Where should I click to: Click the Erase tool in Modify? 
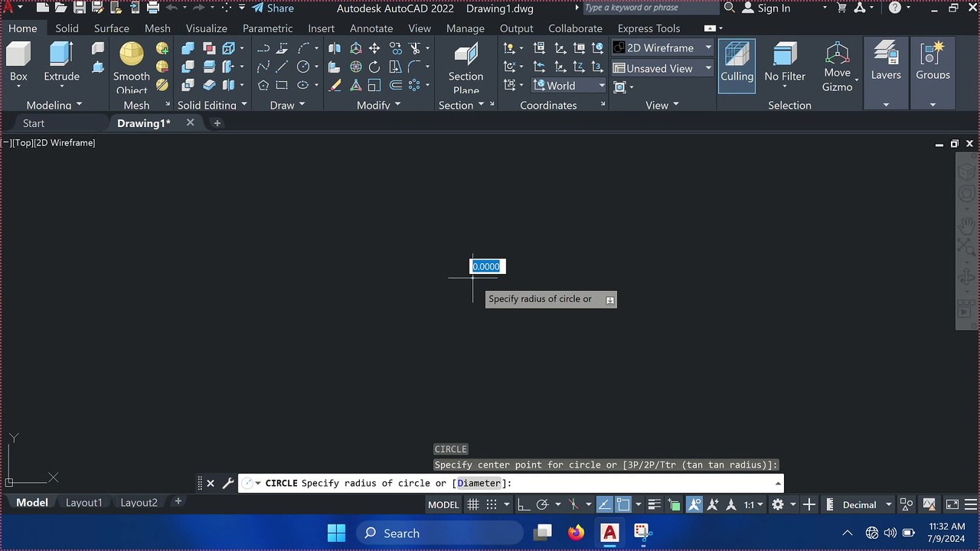335,85
